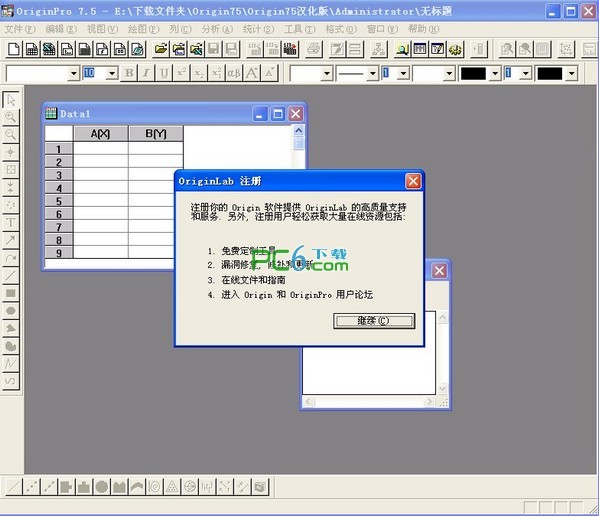Select the Data Reader tool
Screen dimensions: 599x516
click(11, 170)
